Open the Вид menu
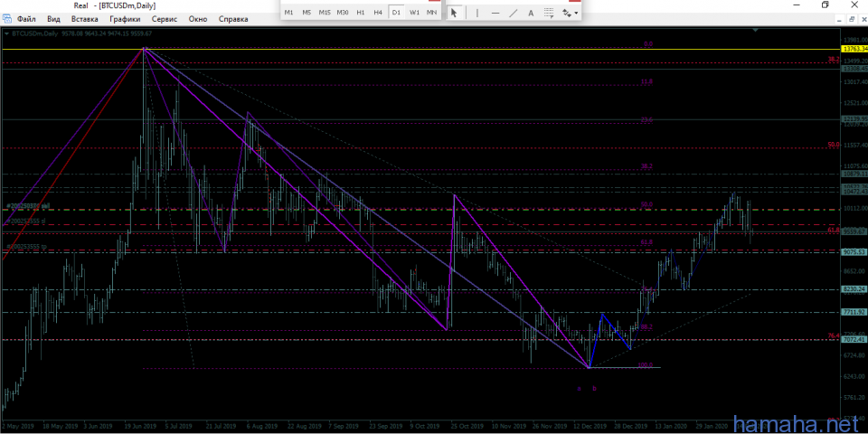Image resolution: width=868 pixels, height=434 pixels. (53, 19)
